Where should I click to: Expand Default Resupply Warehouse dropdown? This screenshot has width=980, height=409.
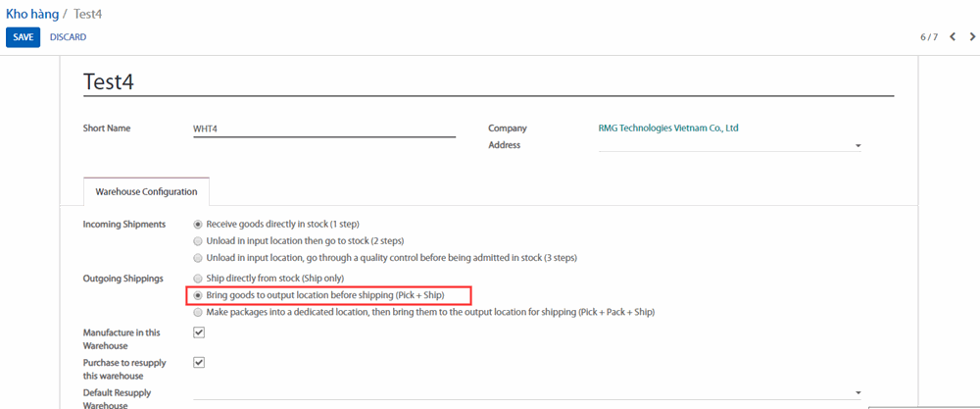click(x=857, y=392)
